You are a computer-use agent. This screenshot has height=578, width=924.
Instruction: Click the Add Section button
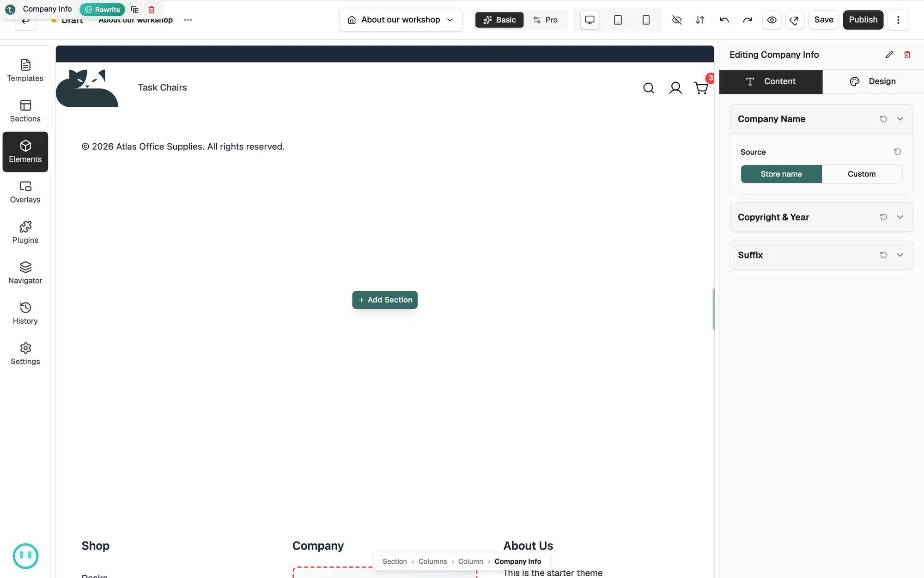click(x=385, y=300)
